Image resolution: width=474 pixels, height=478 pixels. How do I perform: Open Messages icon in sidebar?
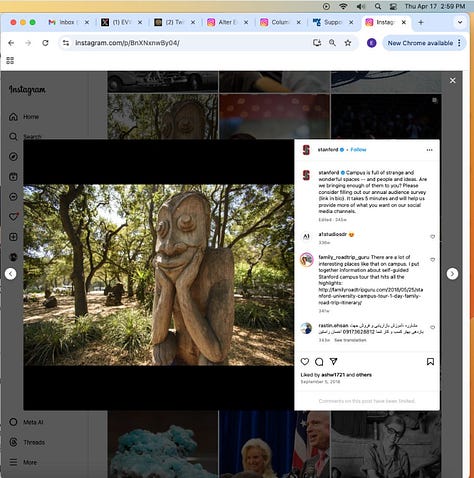click(13, 197)
